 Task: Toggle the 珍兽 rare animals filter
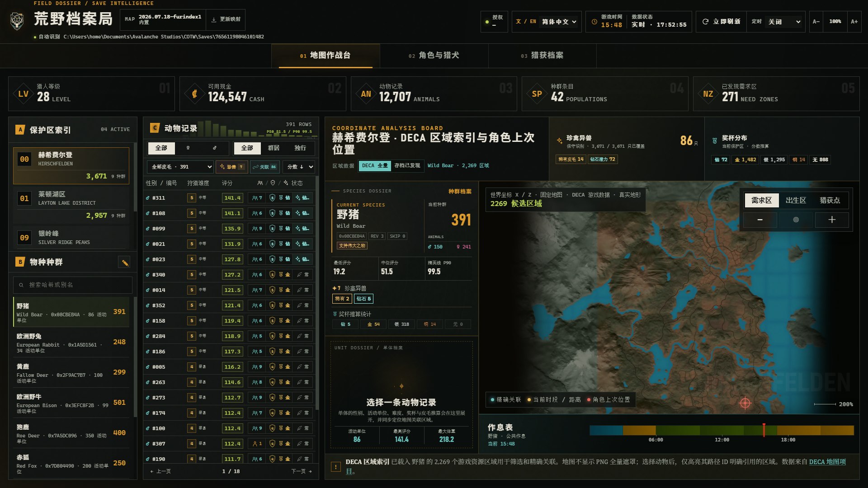click(231, 167)
